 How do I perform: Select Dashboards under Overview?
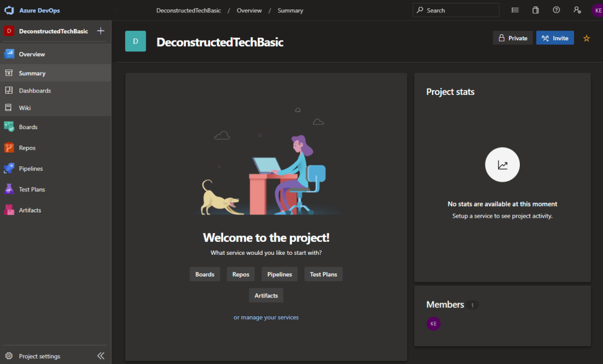(35, 91)
